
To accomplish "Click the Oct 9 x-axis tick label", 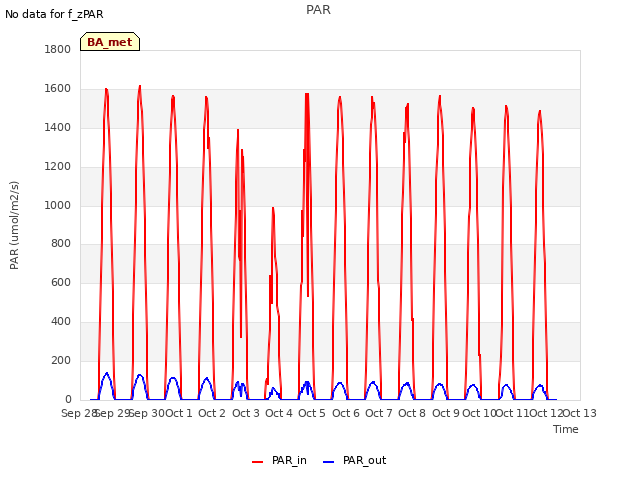I will tap(446, 413).
